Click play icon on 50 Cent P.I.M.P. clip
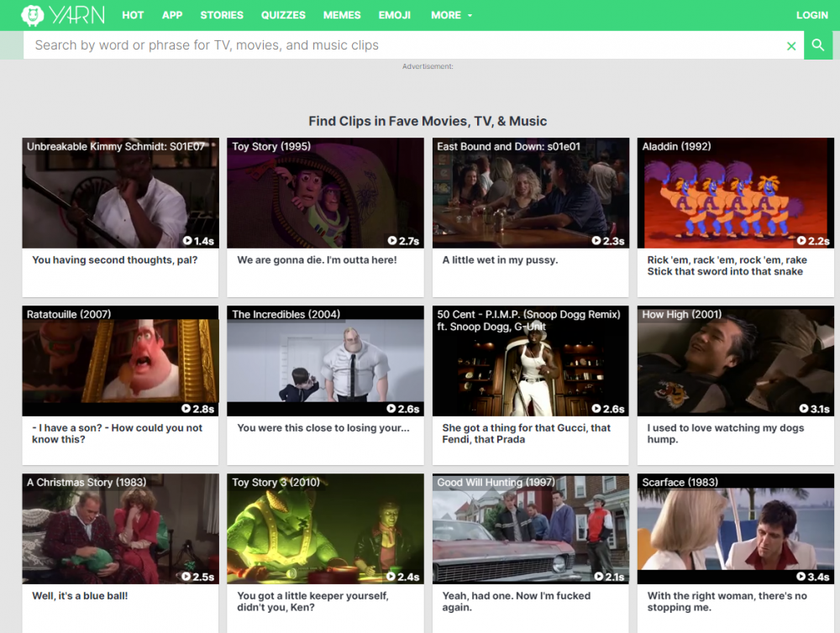The width and height of the screenshot is (840, 633). (x=596, y=408)
